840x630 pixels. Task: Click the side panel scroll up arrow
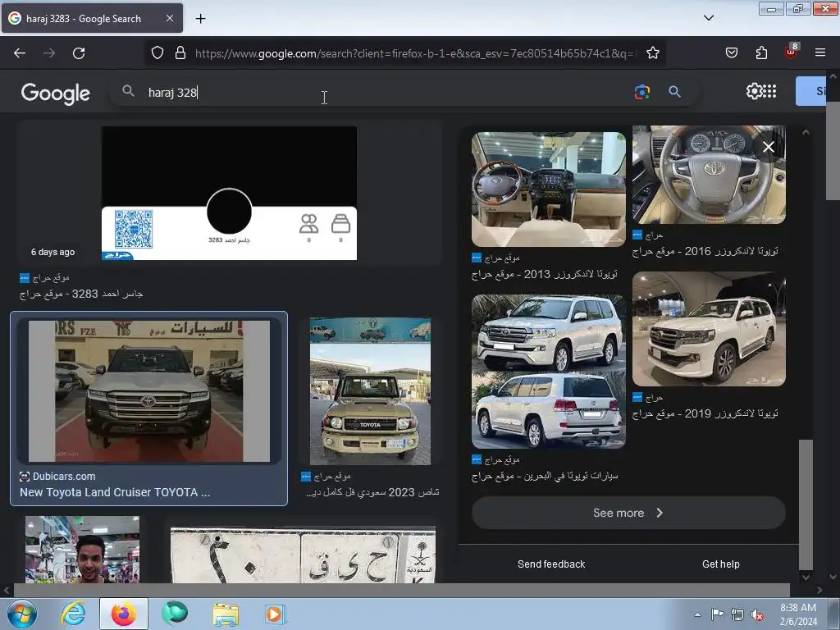806,132
